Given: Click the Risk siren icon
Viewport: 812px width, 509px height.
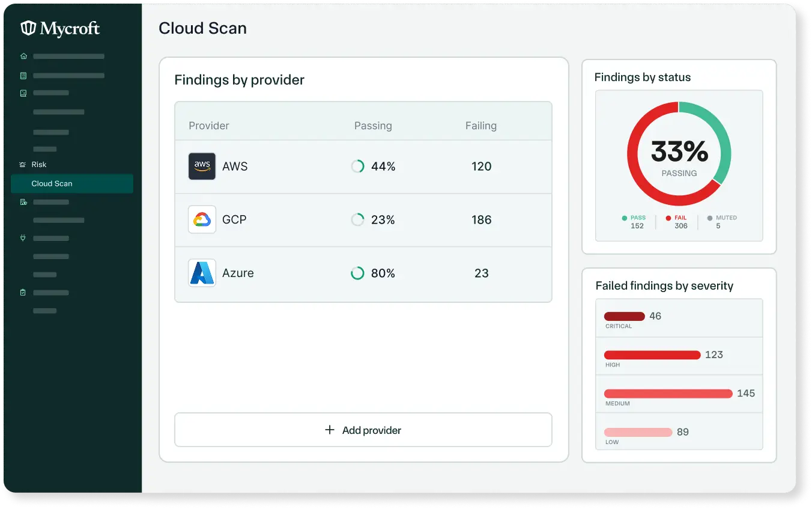Looking at the screenshot, I should 23,165.
